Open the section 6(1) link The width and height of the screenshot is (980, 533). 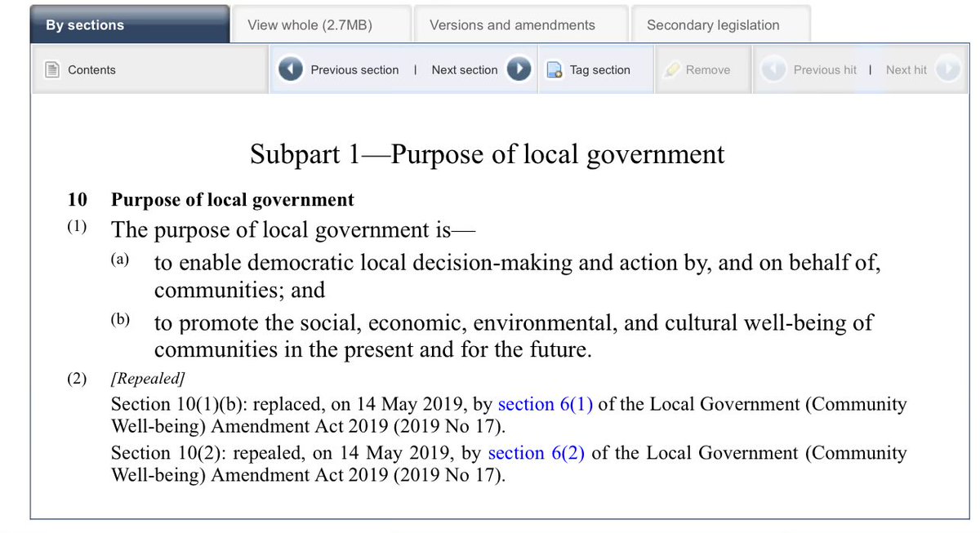tap(546, 404)
